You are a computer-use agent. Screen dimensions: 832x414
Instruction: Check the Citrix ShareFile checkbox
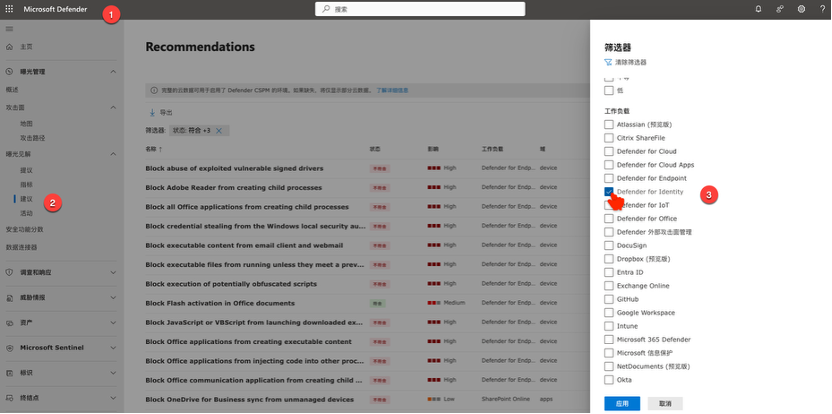click(609, 138)
